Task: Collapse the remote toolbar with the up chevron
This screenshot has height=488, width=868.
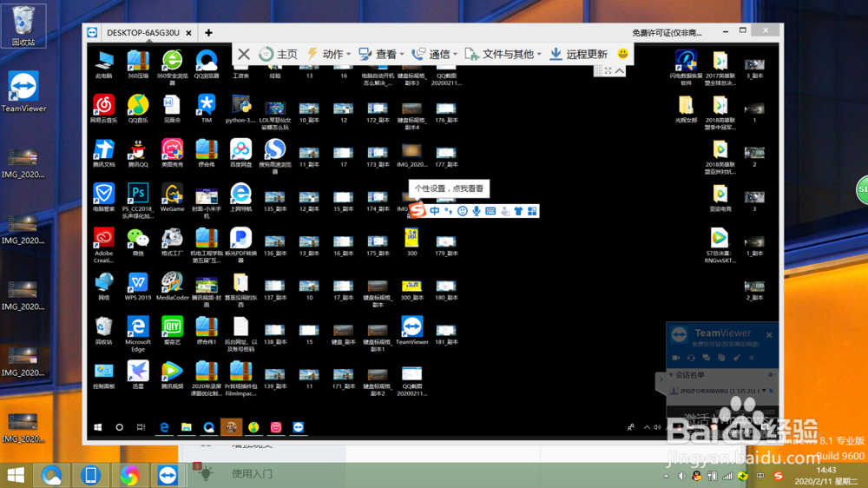Action: [x=620, y=71]
